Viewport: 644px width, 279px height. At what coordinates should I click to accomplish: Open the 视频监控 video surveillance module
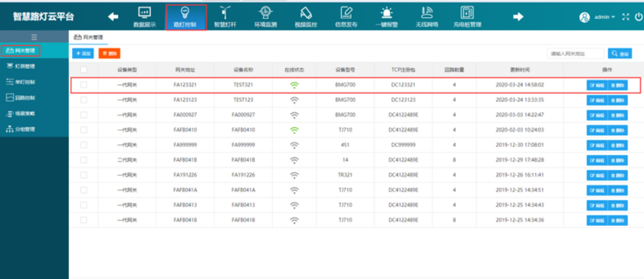306,16
